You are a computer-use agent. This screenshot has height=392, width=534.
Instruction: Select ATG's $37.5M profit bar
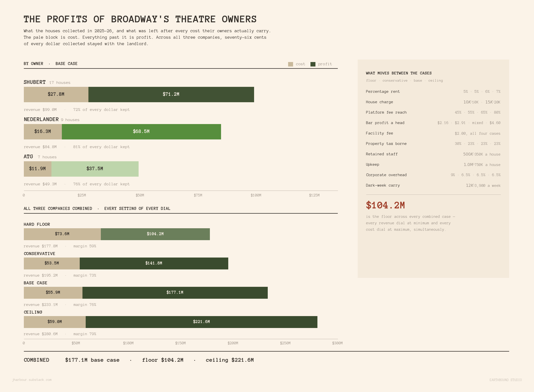click(95, 169)
